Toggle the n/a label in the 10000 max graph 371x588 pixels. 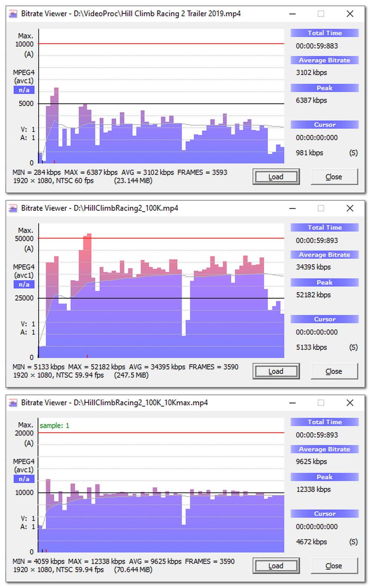pyautogui.click(x=24, y=90)
